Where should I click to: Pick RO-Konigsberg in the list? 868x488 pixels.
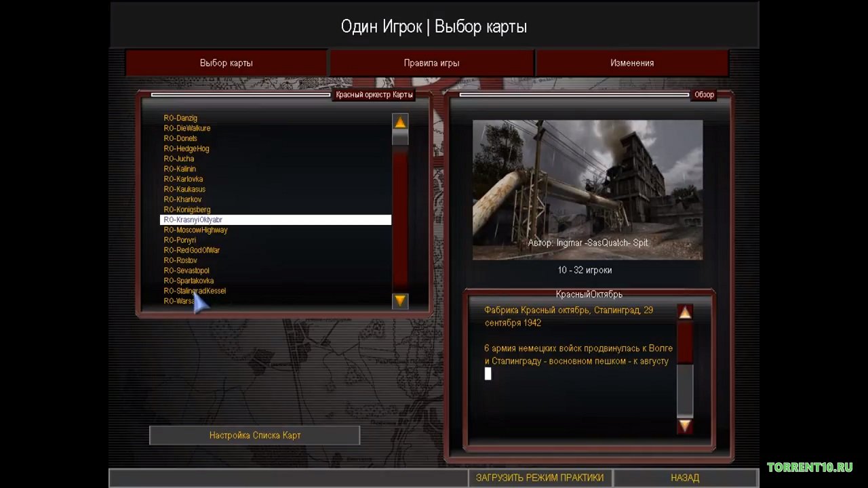click(x=187, y=209)
